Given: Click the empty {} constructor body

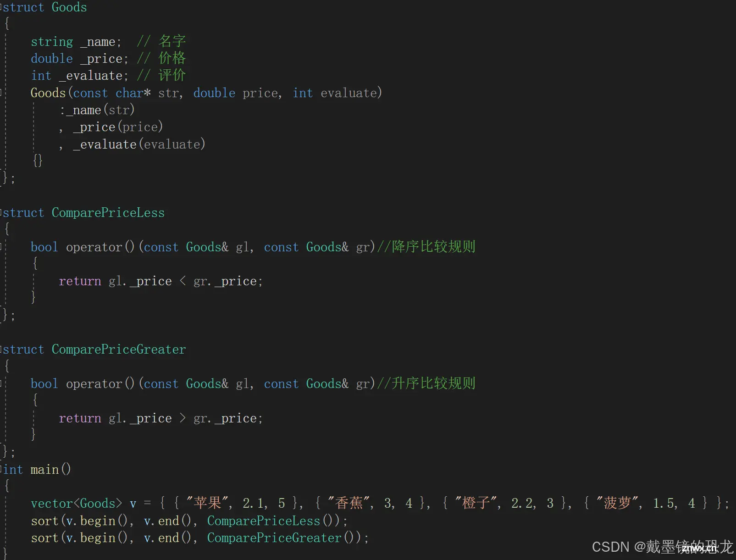Looking at the screenshot, I should click(x=38, y=161).
